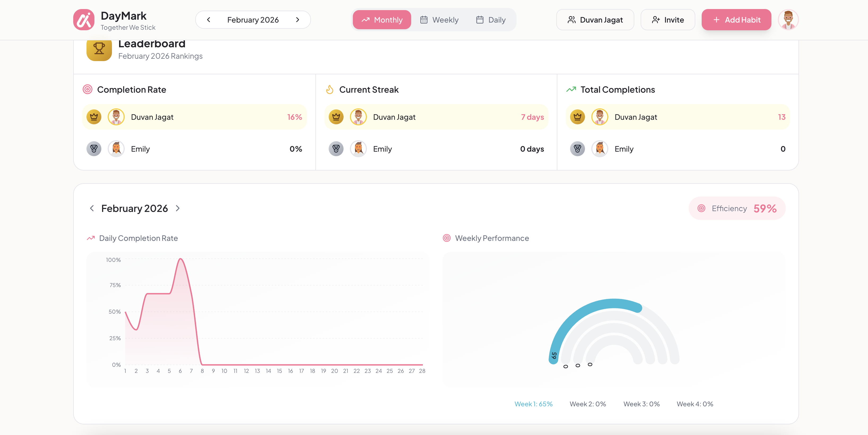868x435 pixels.
Task: Go to the previous month in the header
Action: (x=208, y=20)
